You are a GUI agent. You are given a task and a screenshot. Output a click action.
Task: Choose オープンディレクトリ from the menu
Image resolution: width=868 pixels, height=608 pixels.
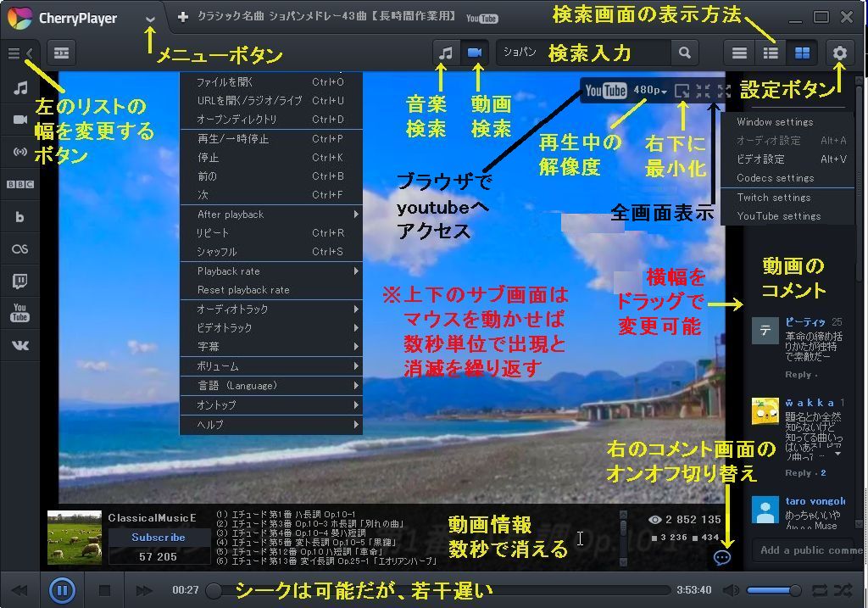pyautogui.click(x=271, y=119)
